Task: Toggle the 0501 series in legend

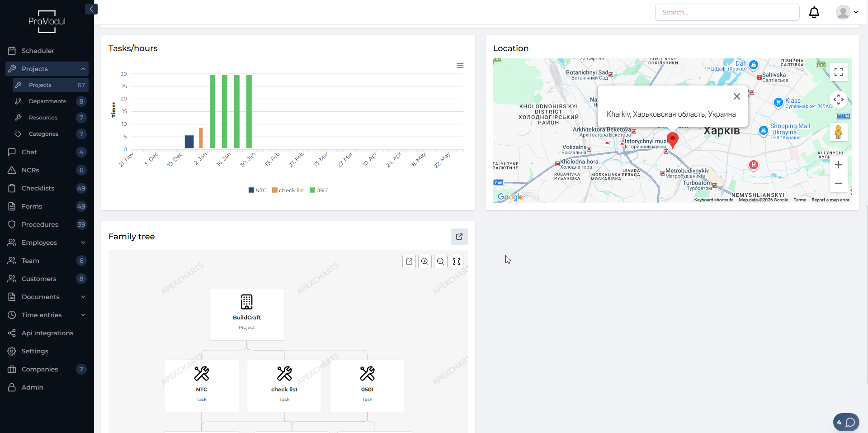Action: point(319,190)
